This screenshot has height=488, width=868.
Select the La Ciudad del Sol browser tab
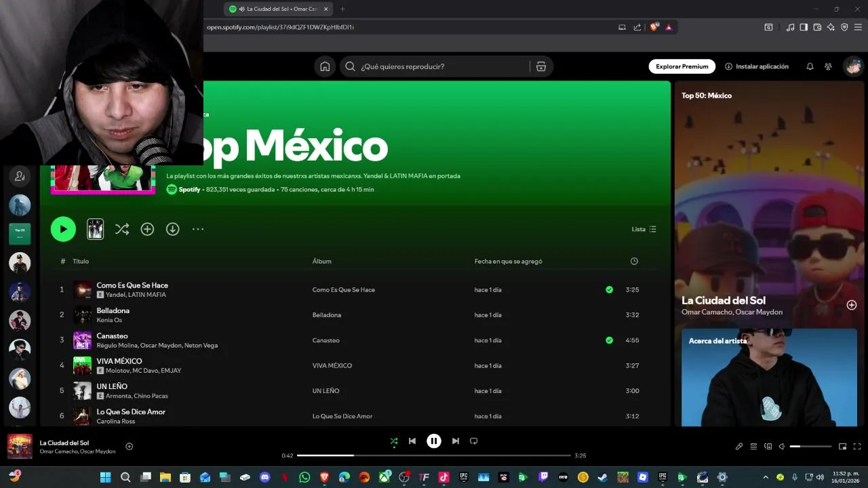pyautogui.click(x=278, y=9)
